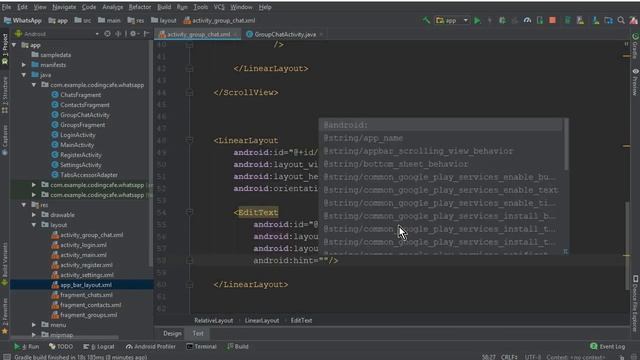Click the EditText breadcrumb

pyautogui.click(x=301, y=320)
